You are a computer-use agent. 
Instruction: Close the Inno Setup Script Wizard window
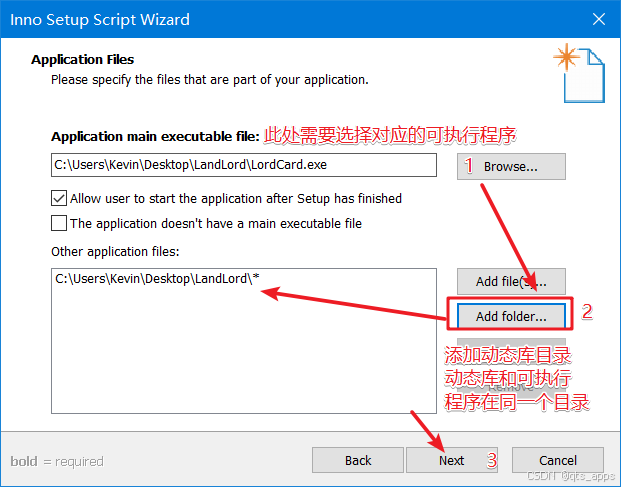tap(598, 19)
